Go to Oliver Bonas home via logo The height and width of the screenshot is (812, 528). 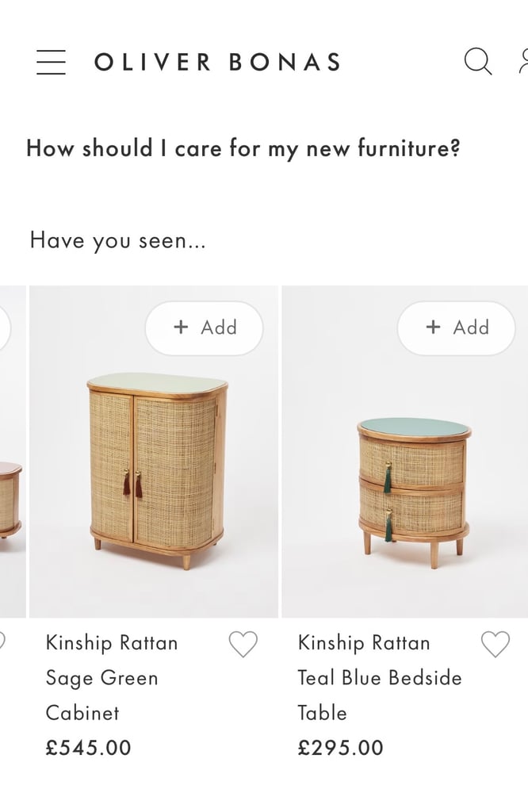pos(217,62)
